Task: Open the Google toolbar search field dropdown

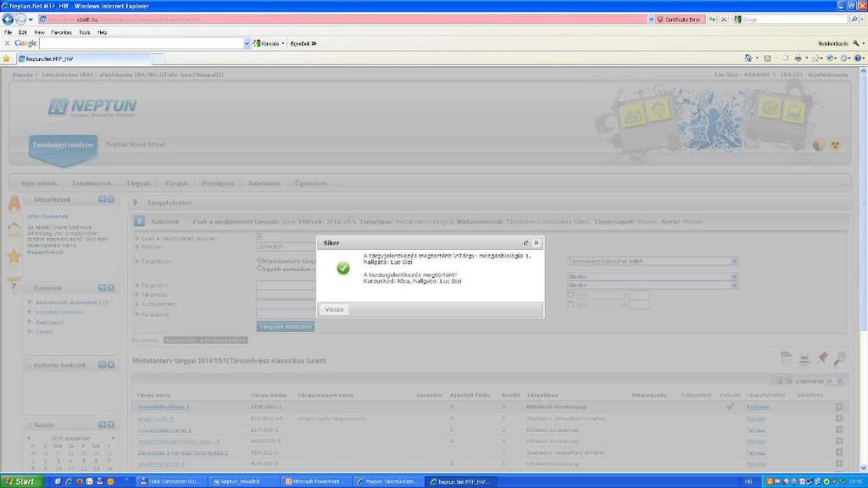Action: point(247,43)
